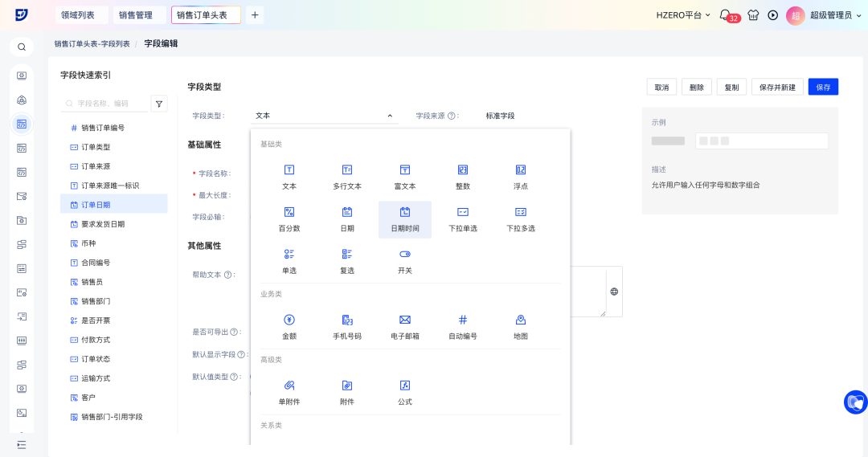Click the filter icon beside field search

click(159, 103)
